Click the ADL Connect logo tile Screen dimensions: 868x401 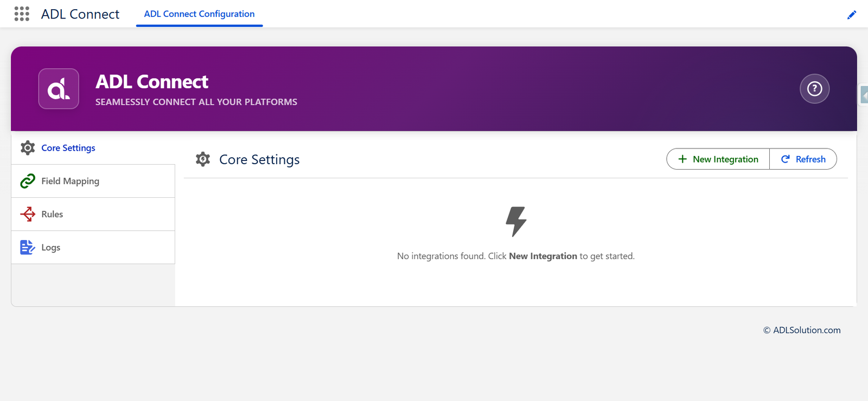pos(59,88)
